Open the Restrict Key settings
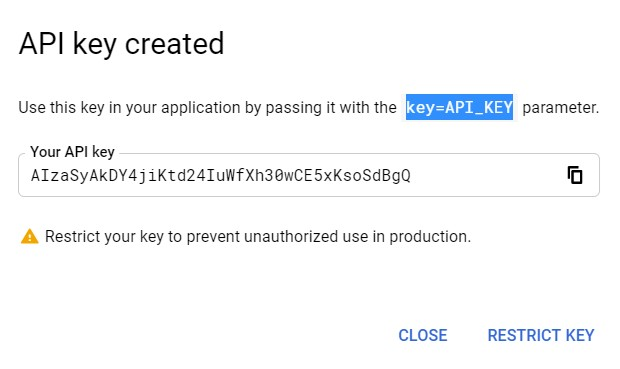This screenshot has width=620, height=369. (x=541, y=335)
